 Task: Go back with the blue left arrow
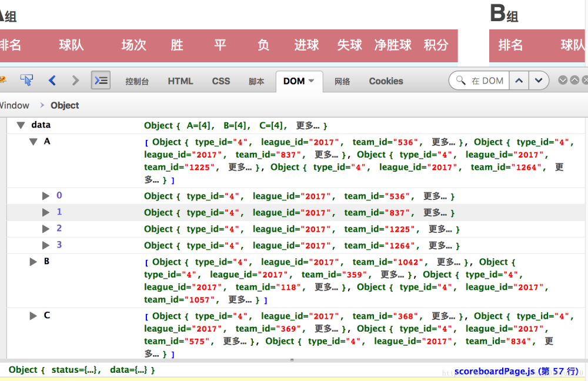52,80
